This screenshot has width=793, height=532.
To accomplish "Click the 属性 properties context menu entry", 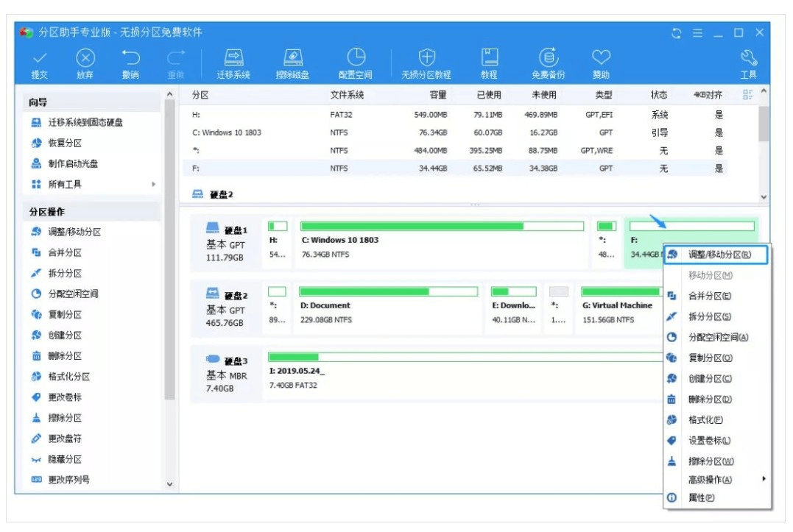I will pyautogui.click(x=700, y=498).
